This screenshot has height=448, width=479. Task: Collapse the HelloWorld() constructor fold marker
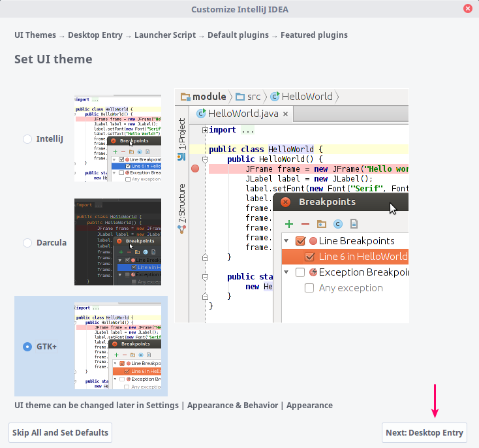point(205,159)
